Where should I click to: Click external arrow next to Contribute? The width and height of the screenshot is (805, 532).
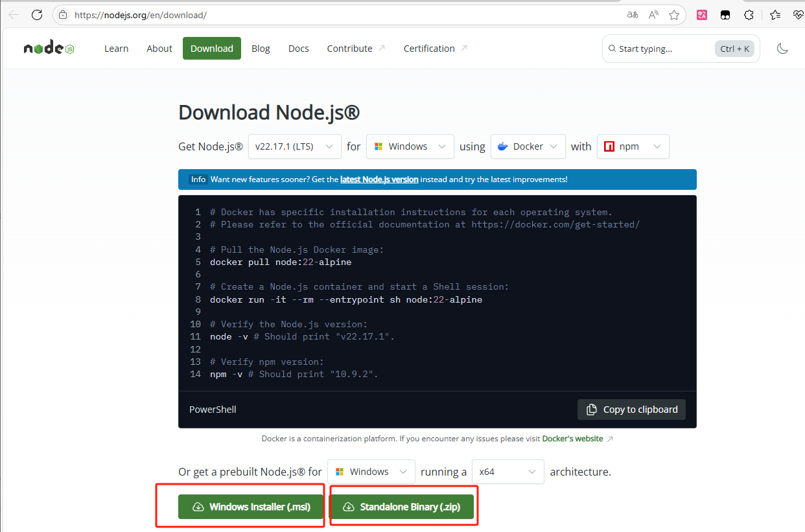(382, 48)
